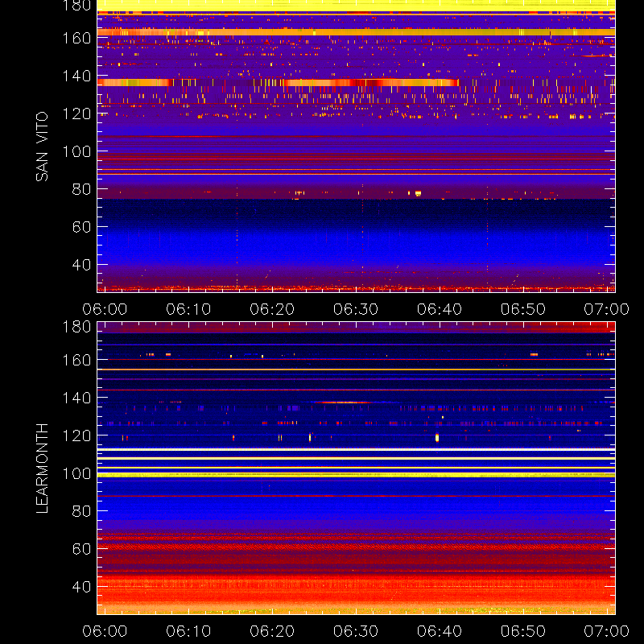Click 06:40 time label below Learmonth plot
644x644 pixels.
[440, 631]
